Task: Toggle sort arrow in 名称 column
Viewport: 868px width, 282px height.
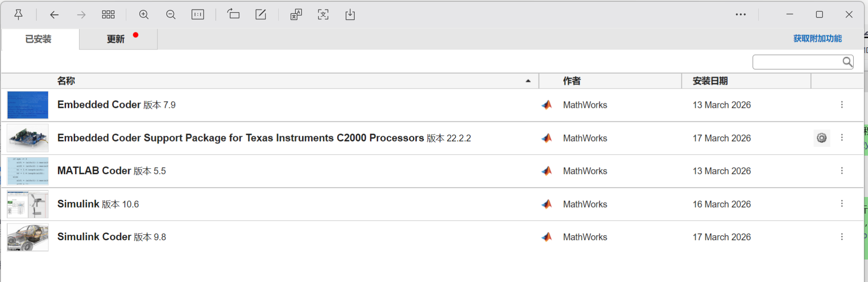Action: coord(528,81)
